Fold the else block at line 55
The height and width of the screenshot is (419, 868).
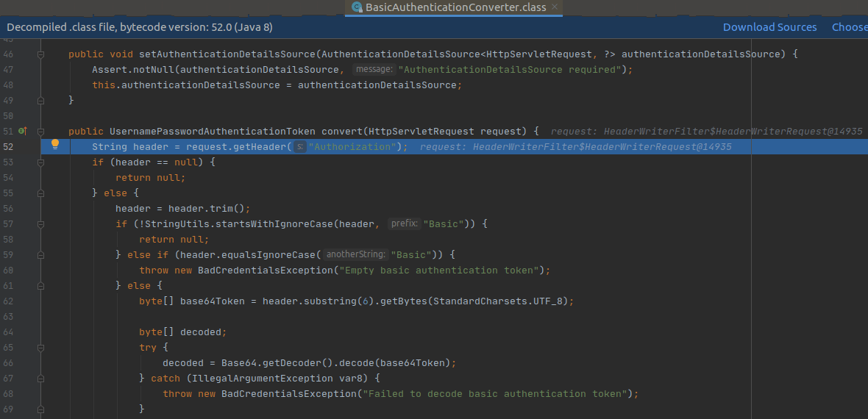[40, 193]
